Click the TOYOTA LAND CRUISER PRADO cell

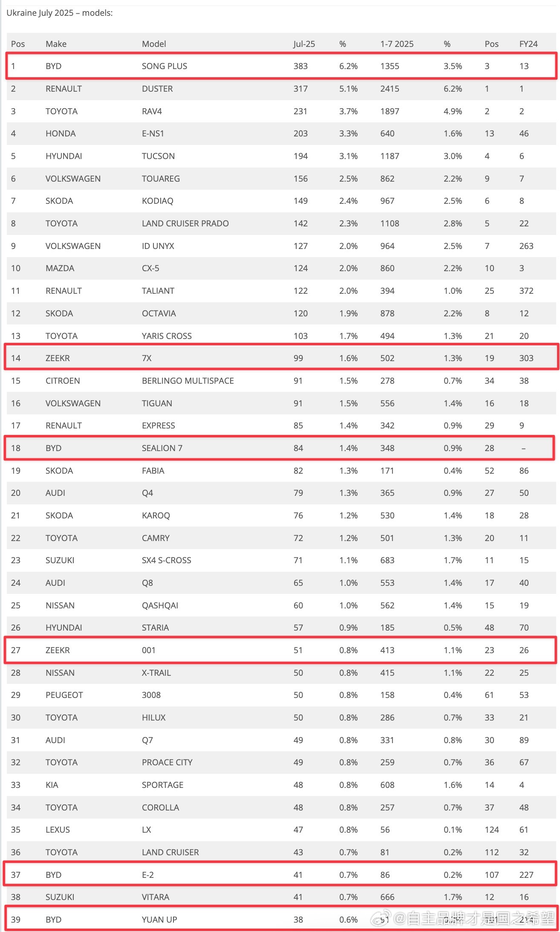point(185,223)
